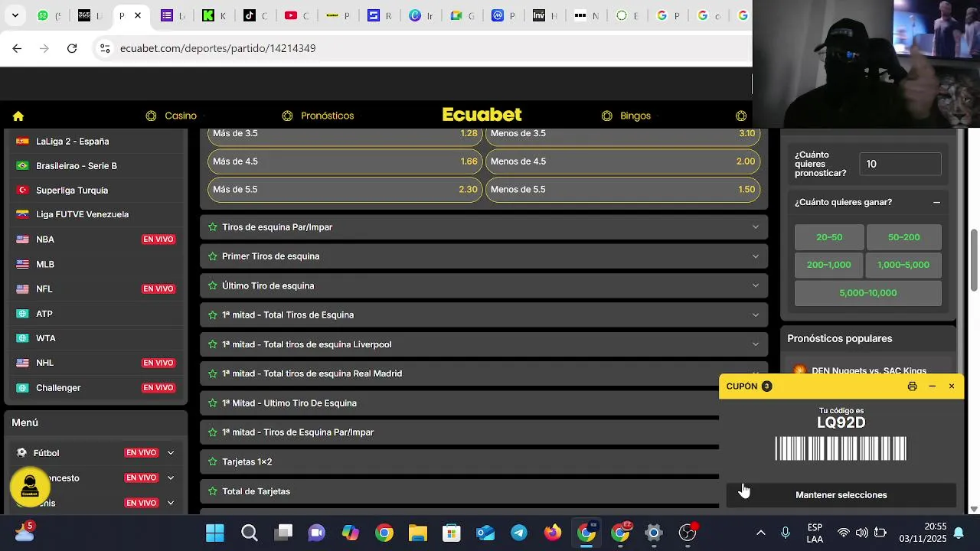
Task: Open the Windows Start menu
Action: click(x=215, y=533)
